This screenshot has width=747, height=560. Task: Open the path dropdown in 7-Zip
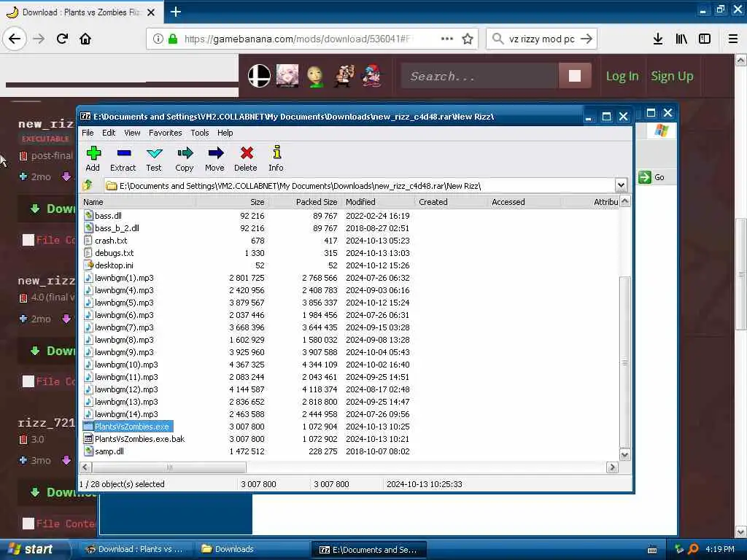pos(620,185)
